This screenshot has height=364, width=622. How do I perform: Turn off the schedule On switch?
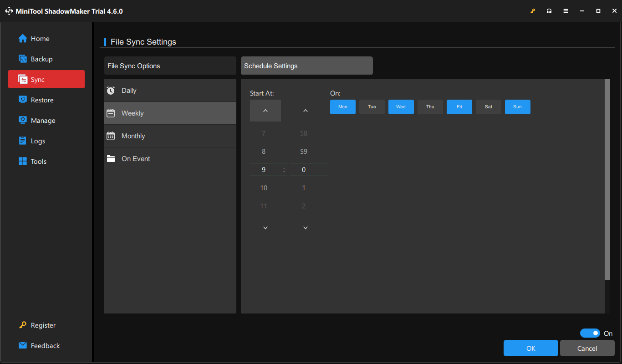click(x=590, y=333)
